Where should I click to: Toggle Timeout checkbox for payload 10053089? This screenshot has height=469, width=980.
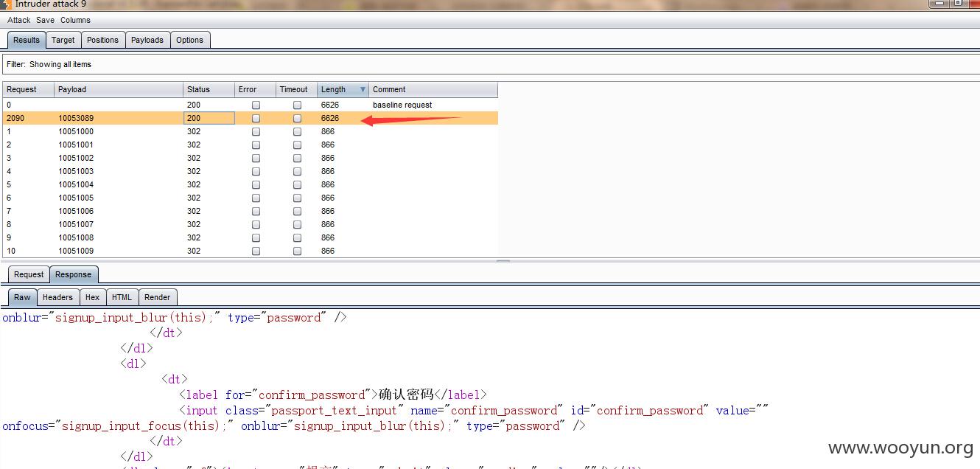click(297, 118)
